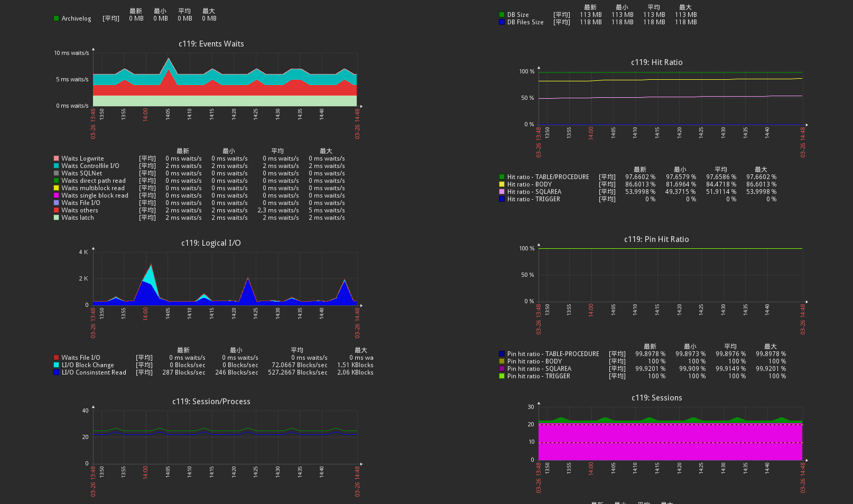
Task: Click the Waits Controlfile I/O legend square
Action: [x=56, y=165]
